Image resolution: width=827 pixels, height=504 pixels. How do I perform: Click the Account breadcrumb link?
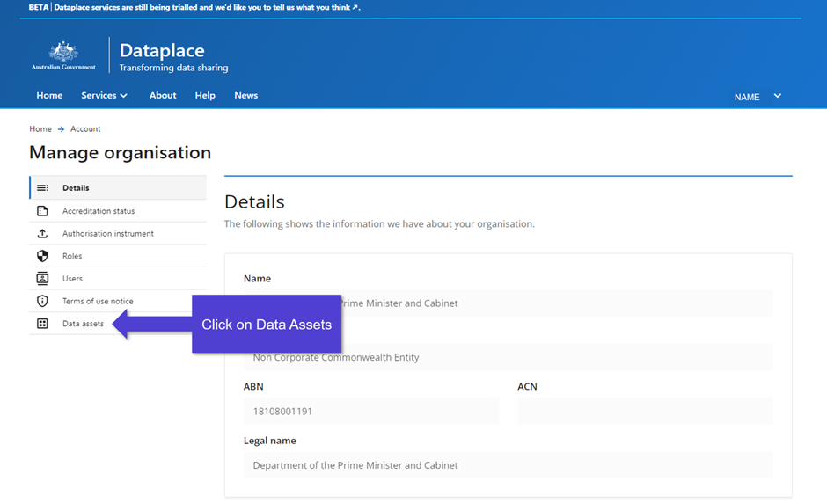point(85,129)
